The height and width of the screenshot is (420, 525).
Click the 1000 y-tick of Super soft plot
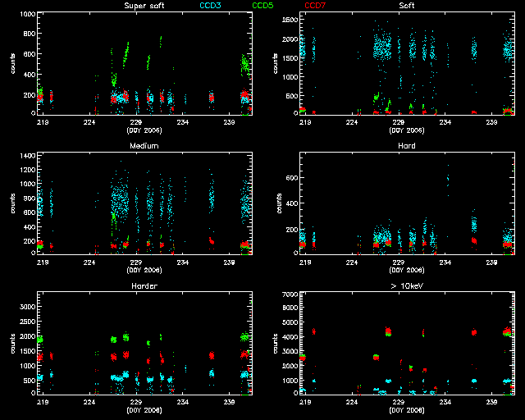[x=27, y=14]
